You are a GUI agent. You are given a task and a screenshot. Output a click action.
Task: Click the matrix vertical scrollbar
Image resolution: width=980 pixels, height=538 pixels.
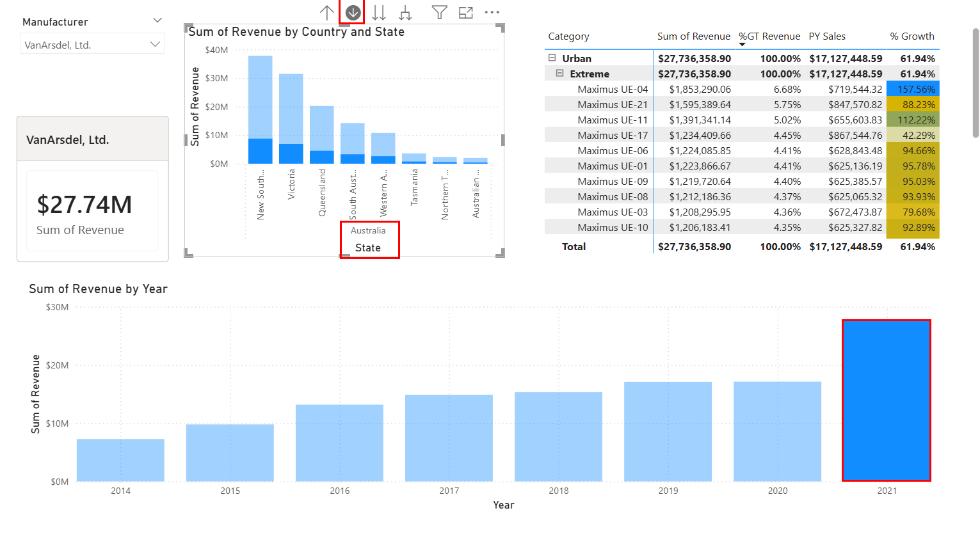click(x=976, y=83)
